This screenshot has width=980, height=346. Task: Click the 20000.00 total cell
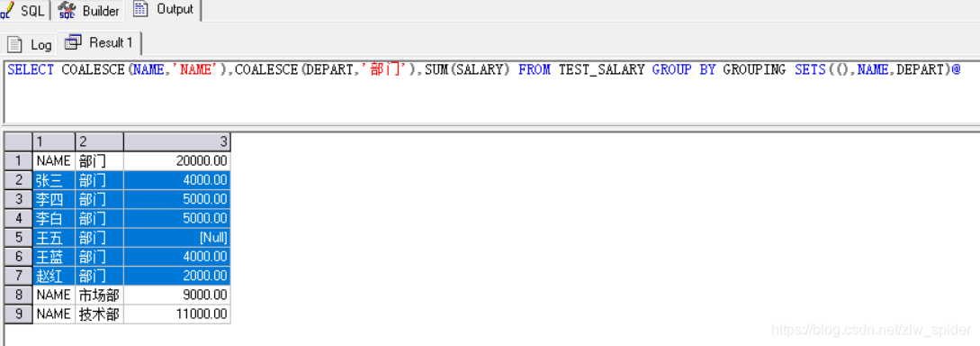177,160
